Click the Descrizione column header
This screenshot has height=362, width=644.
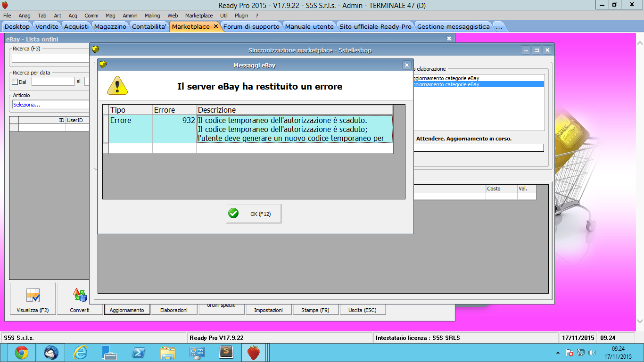coord(295,110)
